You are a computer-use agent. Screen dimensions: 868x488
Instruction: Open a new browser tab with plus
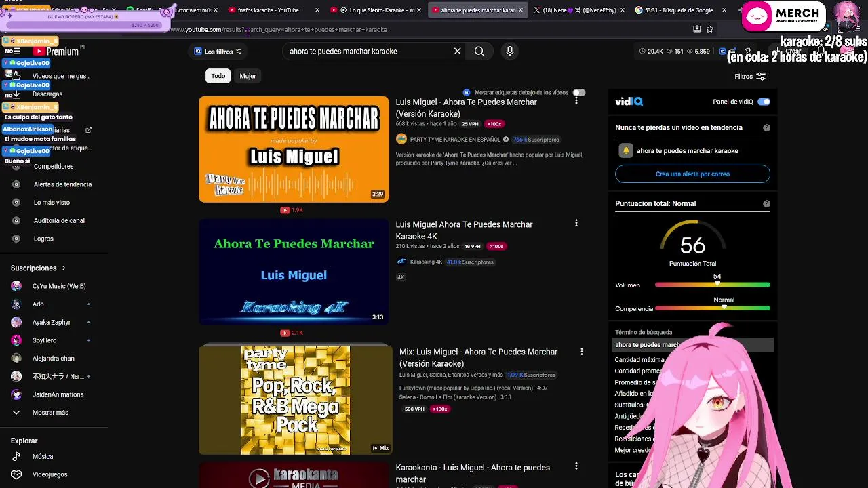click(x=741, y=10)
